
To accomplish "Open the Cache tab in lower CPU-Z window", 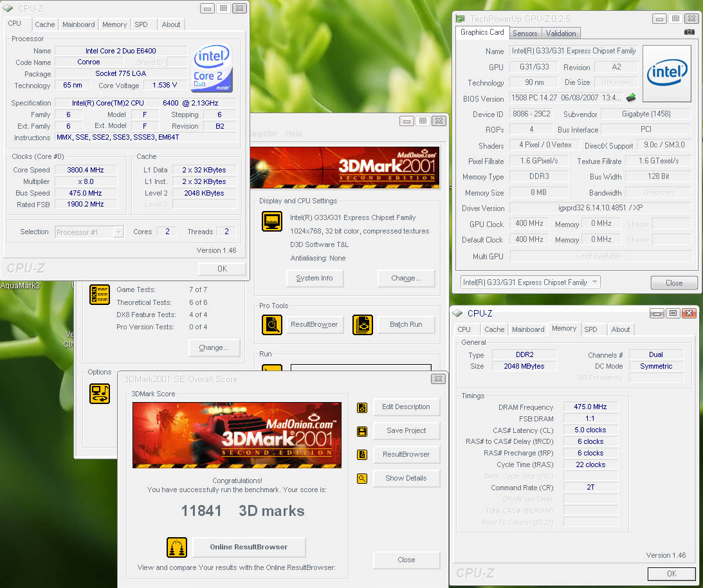I will [495, 329].
